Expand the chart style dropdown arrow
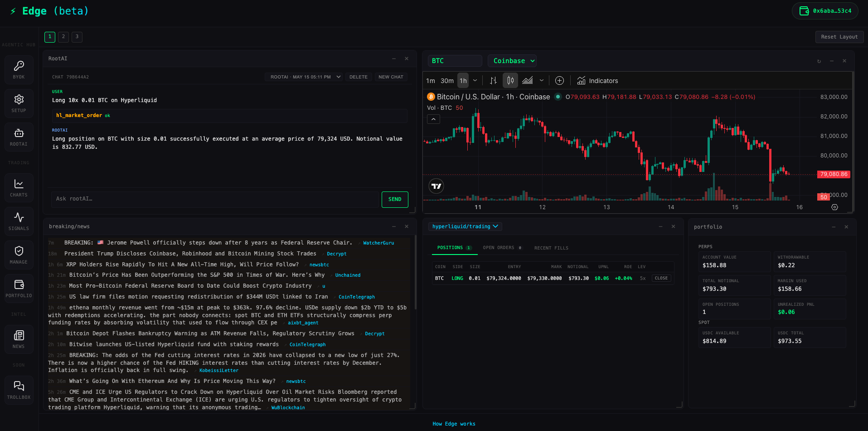 click(542, 81)
